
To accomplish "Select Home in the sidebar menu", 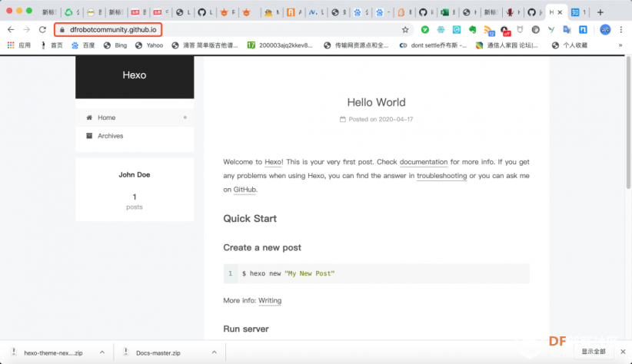I will [135, 117].
